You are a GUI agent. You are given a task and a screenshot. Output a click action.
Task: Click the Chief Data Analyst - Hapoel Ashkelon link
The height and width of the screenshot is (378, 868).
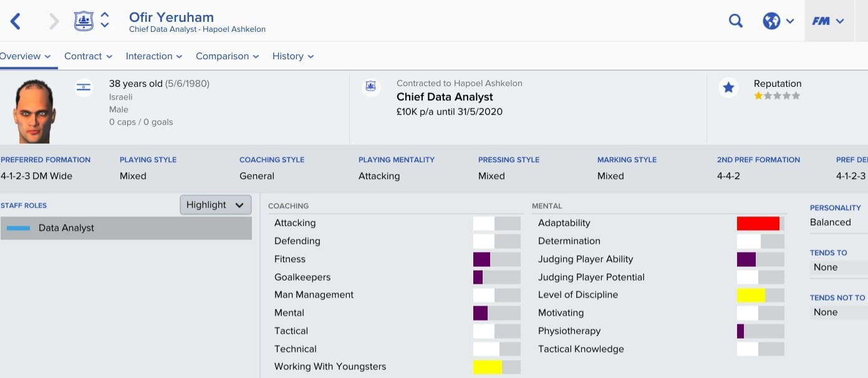click(x=197, y=29)
